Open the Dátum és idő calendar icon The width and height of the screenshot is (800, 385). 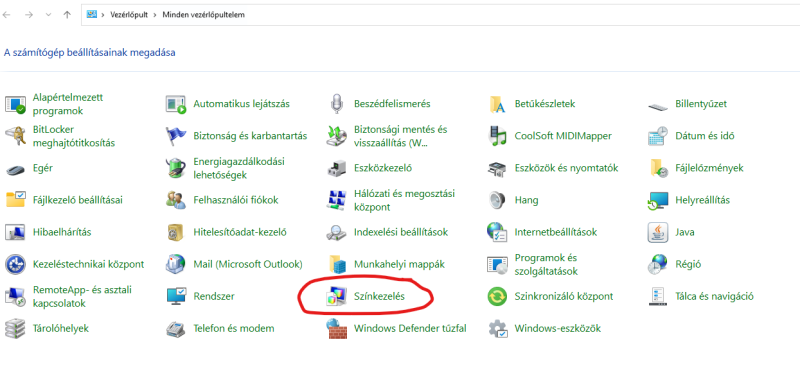[x=658, y=136]
